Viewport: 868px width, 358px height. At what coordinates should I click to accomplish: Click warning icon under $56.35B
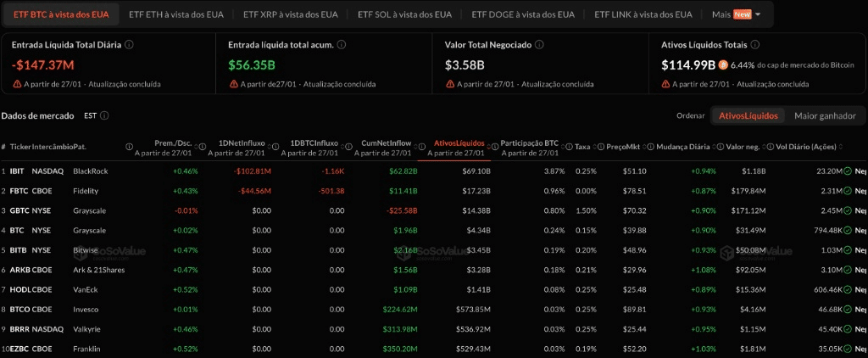pos(234,84)
